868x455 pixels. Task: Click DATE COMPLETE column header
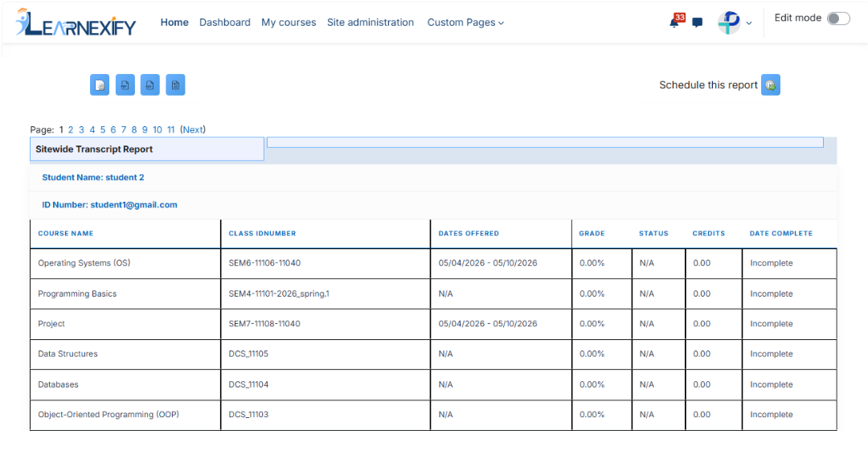(781, 234)
